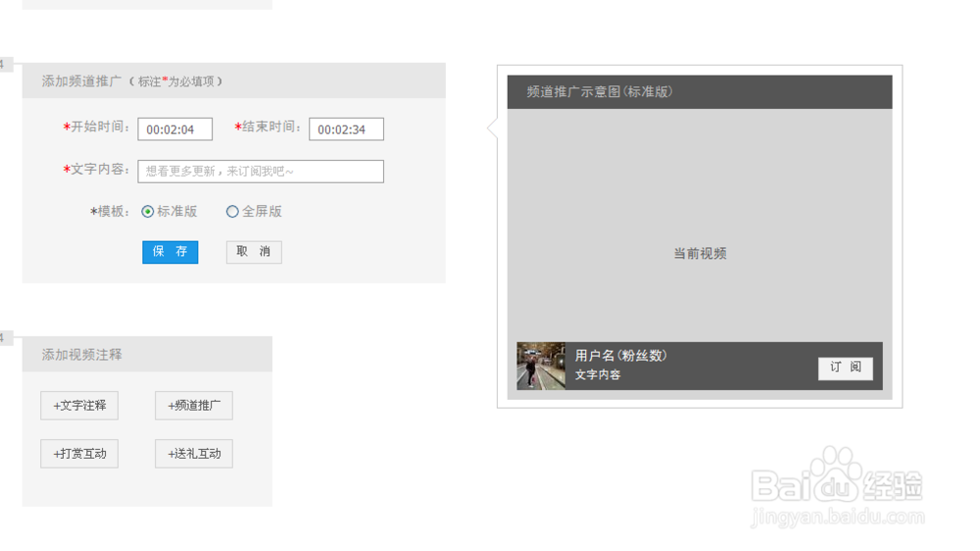The height and width of the screenshot is (551, 980).
Task: Click the blue 保存 button
Action: tap(170, 252)
